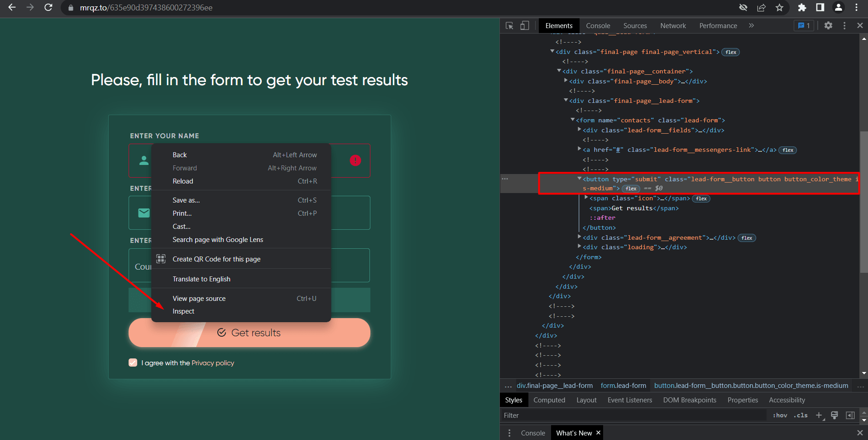
Task: Open the browser extensions puzzle icon
Action: [x=802, y=8]
